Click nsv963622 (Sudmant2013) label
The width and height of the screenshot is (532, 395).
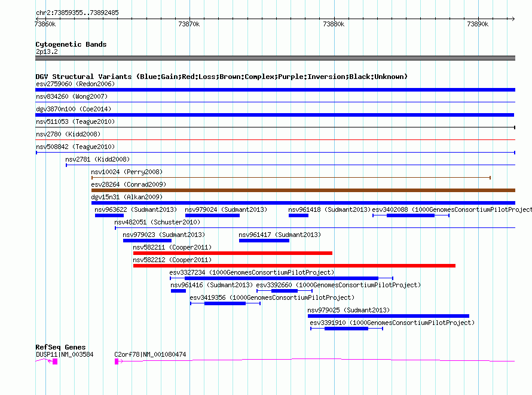[136, 209]
